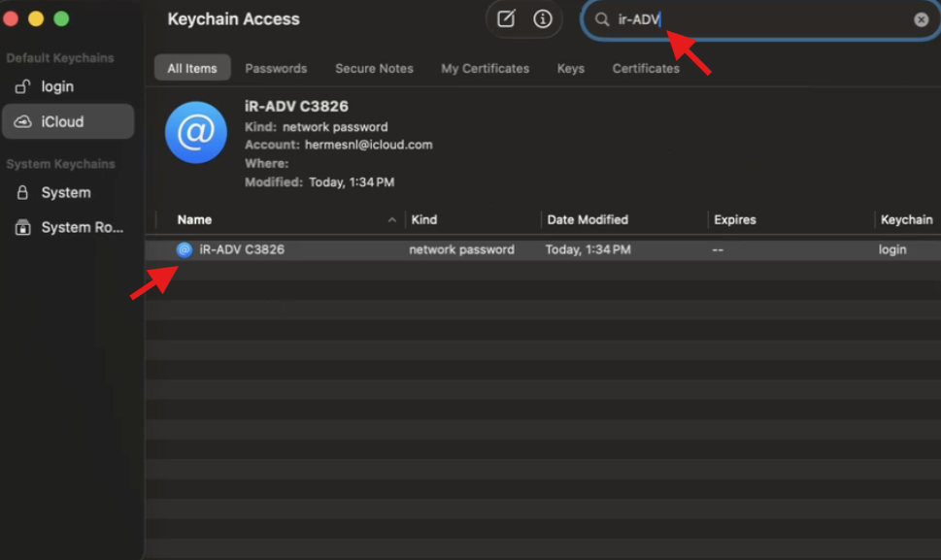Click the compose new keychain item icon

[506, 19]
